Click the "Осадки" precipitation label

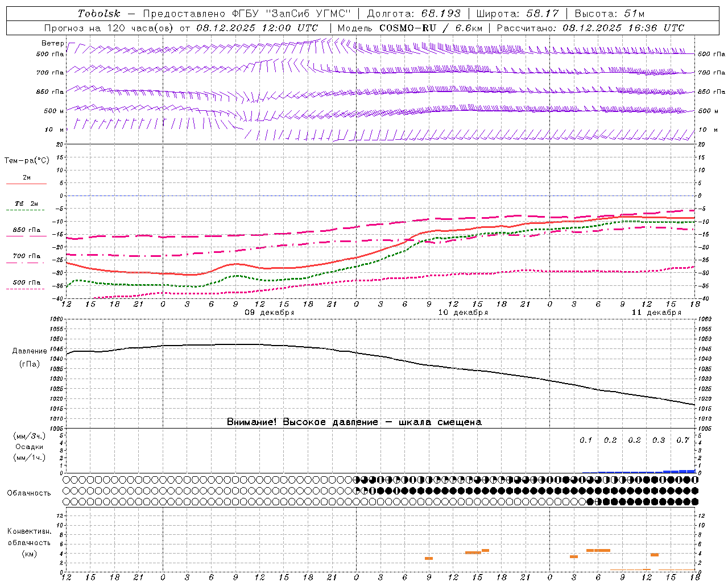pos(30,447)
